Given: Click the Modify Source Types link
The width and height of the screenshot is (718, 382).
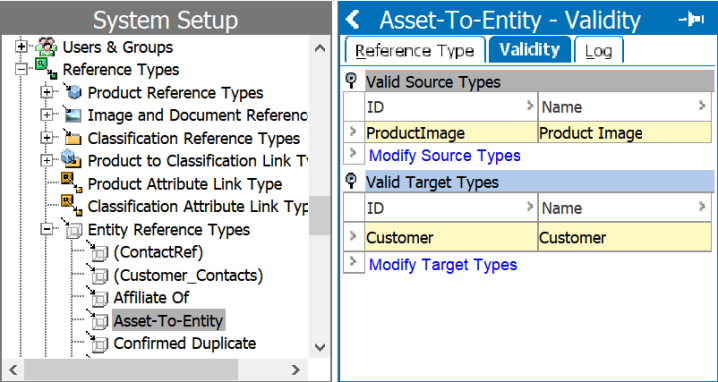Looking at the screenshot, I should point(445,156).
